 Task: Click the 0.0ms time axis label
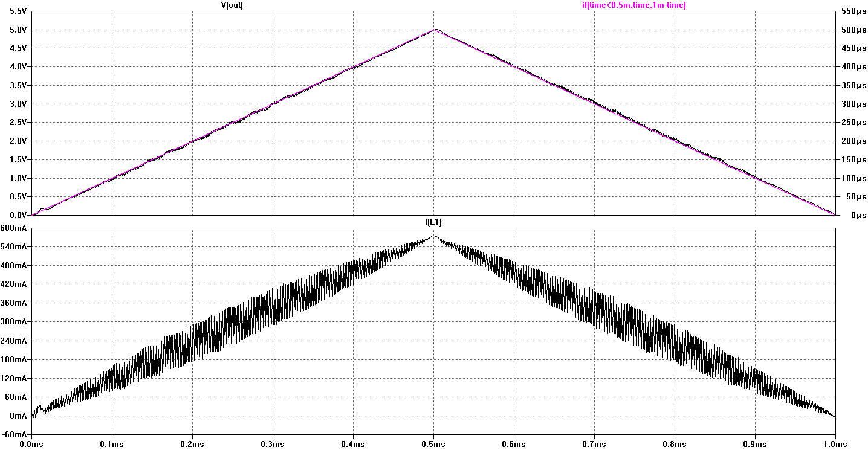[x=31, y=444]
